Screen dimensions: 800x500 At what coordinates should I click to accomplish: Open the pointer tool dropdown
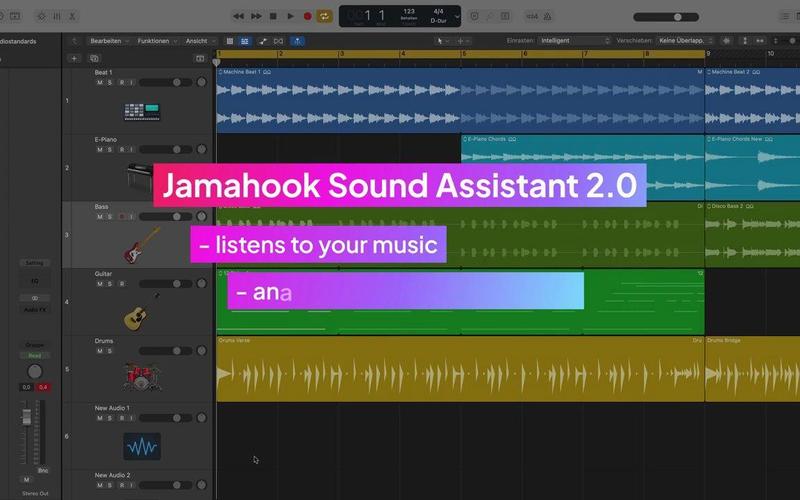point(442,41)
